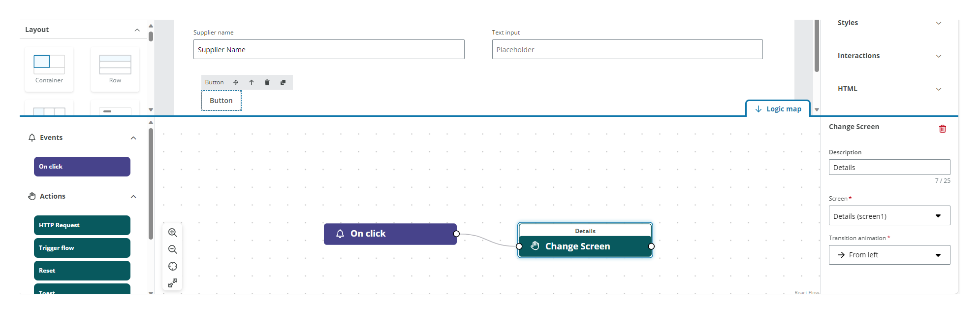Screen dimensions: 980x314
Task: Select the HTTP Request action block
Action: point(82,225)
